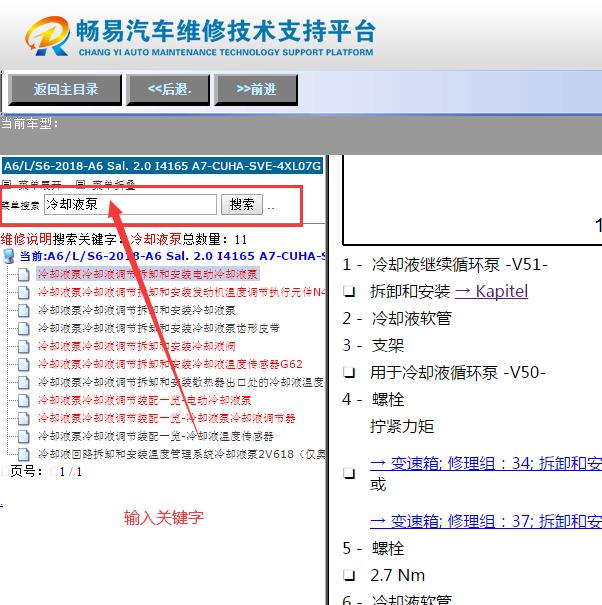Open 拆卸和安装冷却液泵齿形皮带 entry
The image size is (602, 605).
159,328
